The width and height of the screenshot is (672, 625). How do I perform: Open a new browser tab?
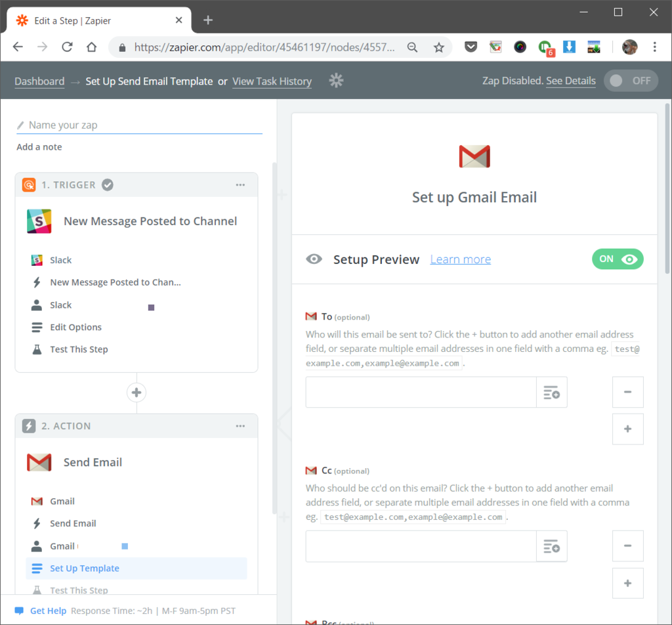(208, 20)
